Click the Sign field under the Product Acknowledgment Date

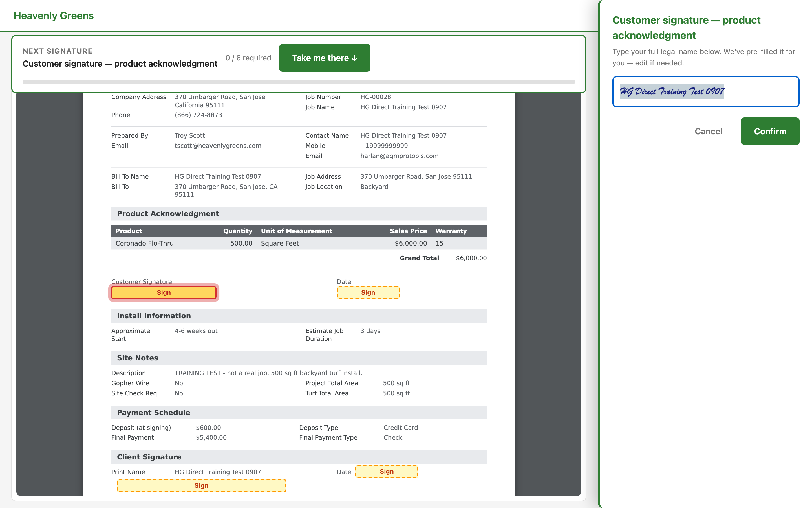[x=368, y=293]
